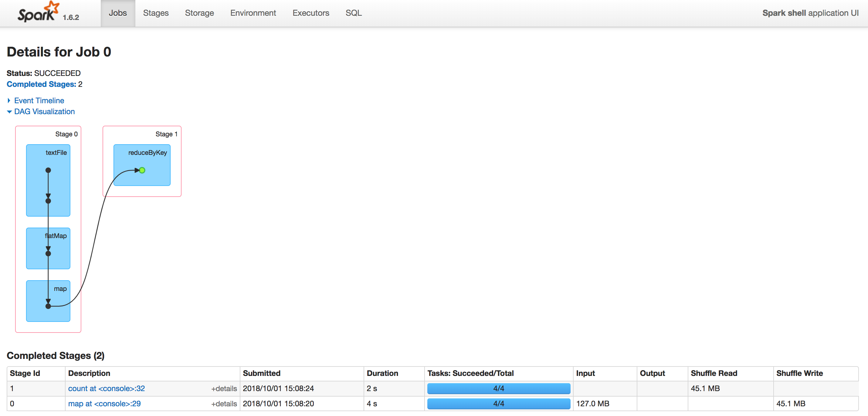Click the 45.1 MB shuffle write value
This screenshot has width=868, height=416.
point(791,404)
